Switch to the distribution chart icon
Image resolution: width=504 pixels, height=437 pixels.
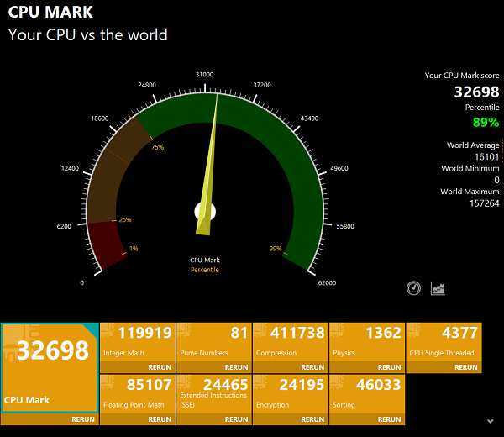[438, 288]
